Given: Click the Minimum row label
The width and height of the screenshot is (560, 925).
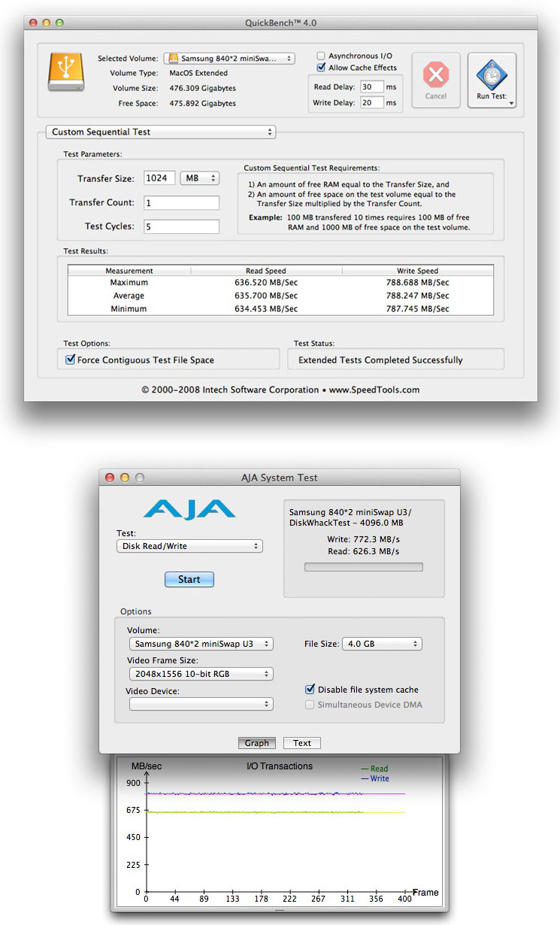Looking at the screenshot, I should click(129, 308).
